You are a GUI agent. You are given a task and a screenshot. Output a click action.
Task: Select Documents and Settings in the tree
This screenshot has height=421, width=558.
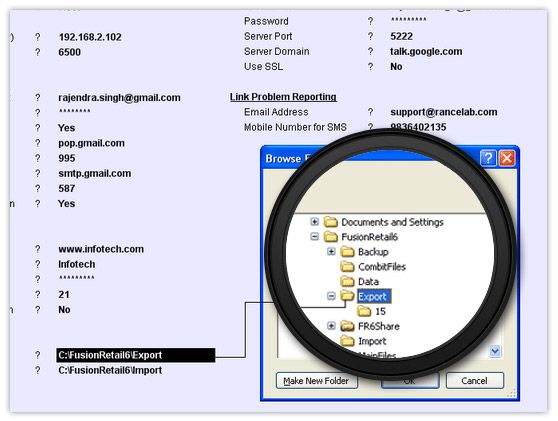[x=392, y=222]
